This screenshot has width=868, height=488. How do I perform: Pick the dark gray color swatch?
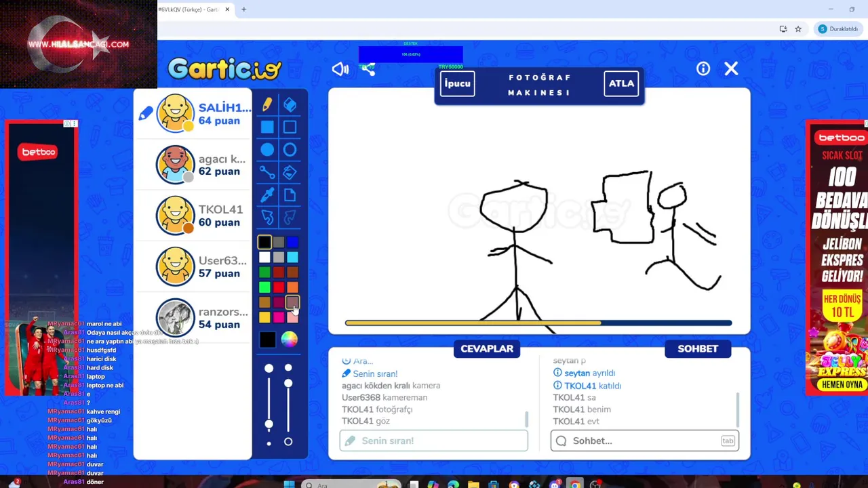point(279,242)
